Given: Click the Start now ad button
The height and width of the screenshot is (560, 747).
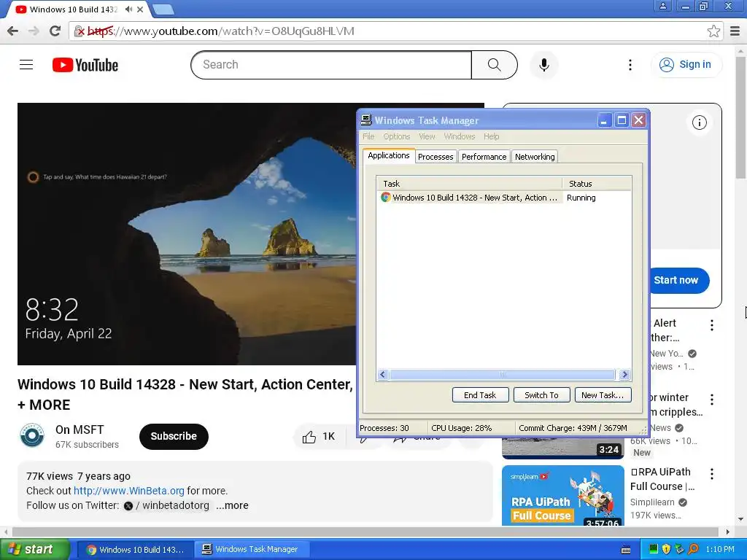Looking at the screenshot, I should click(x=678, y=281).
